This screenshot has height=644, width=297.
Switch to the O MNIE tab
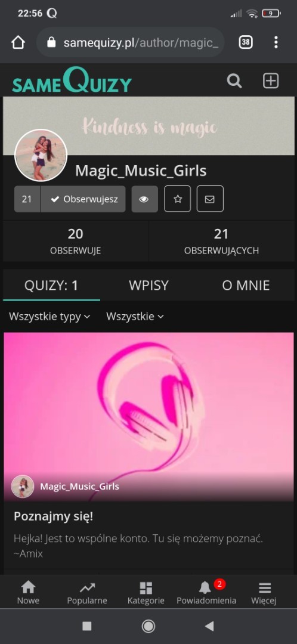click(x=246, y=286)
